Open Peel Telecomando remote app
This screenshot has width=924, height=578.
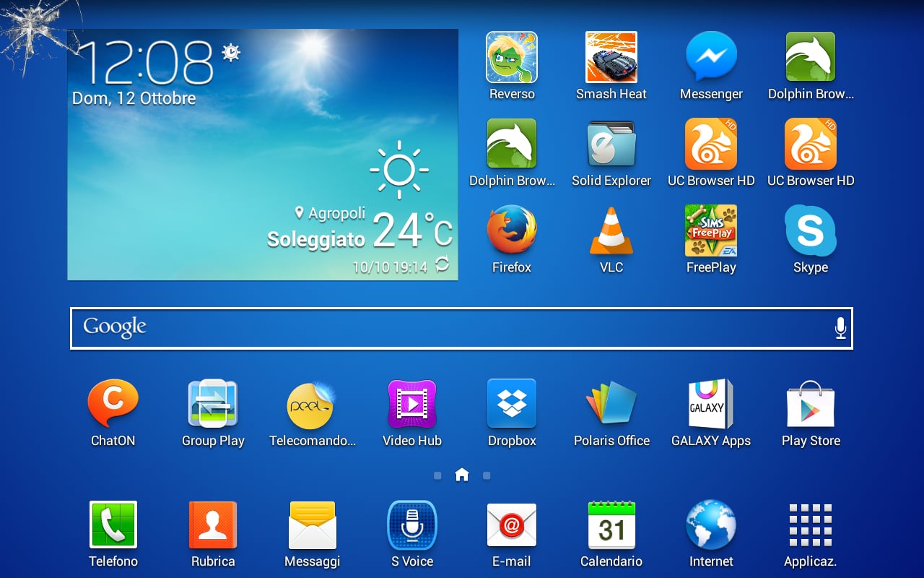313,405
